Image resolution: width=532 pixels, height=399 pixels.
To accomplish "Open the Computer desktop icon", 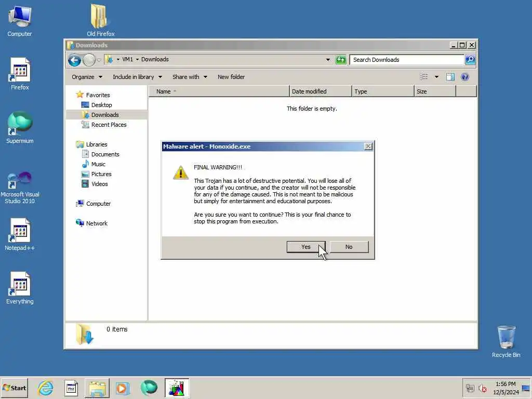I will (x=20, y=21).
